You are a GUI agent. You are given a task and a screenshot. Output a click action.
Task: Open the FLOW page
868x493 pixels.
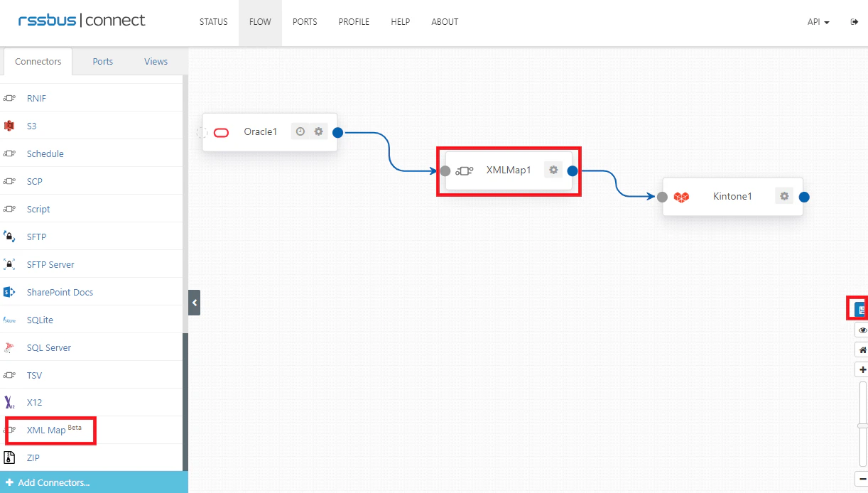point(260,22)
